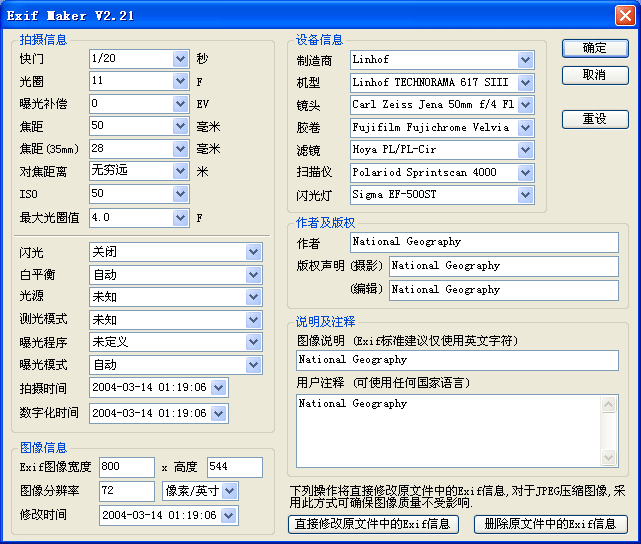Image resolution: width=641 pixels, height=544 pixels.
Task: Expand the 胶卷 film dropdown
Action: click(x=525, y=128)
